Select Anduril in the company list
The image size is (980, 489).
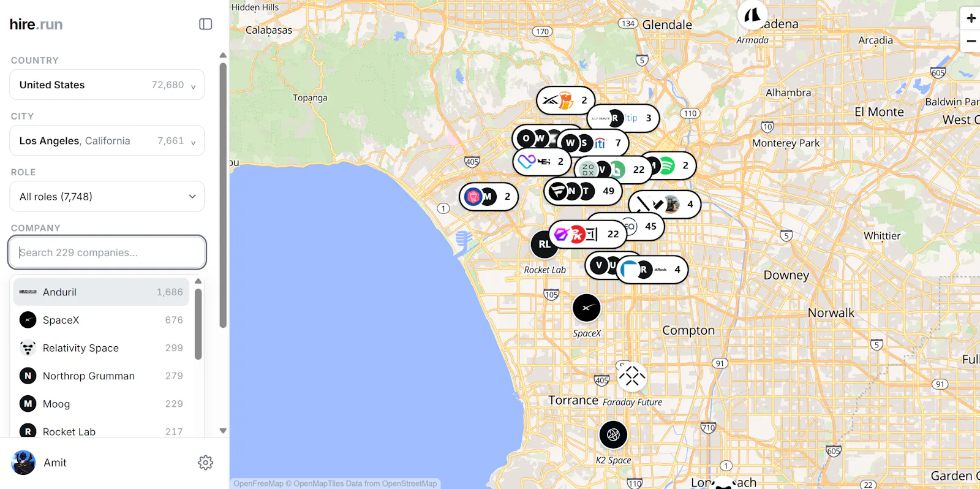(101, 292)
